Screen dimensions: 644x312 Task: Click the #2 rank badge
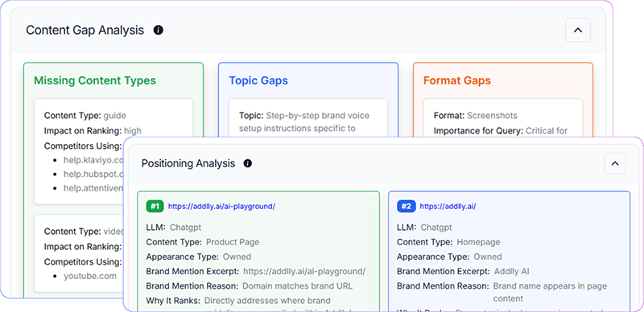(406, 207)
